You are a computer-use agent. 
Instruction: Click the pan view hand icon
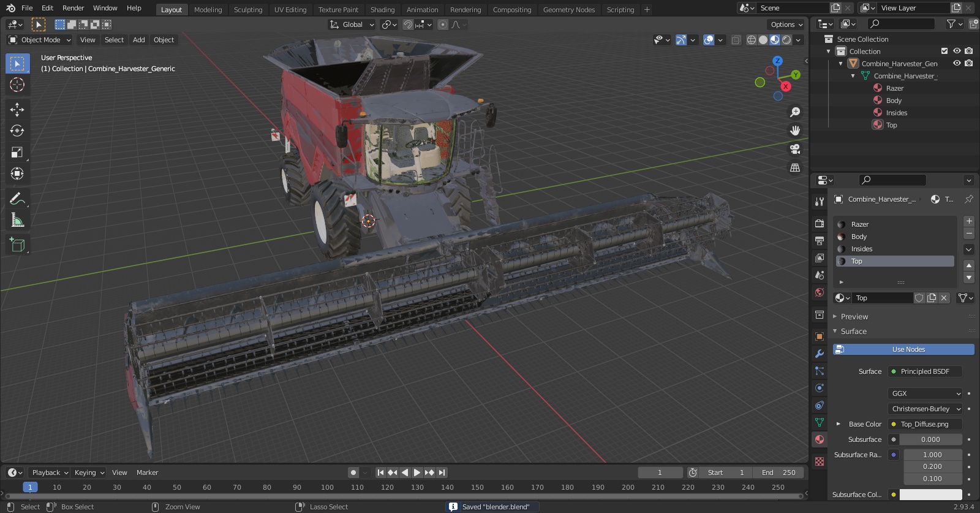795,131
